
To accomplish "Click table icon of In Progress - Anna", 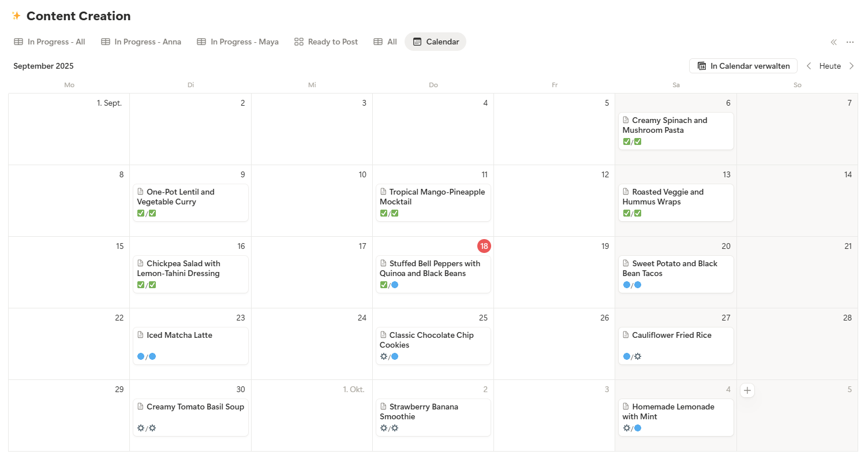I will tap(106, 42).
